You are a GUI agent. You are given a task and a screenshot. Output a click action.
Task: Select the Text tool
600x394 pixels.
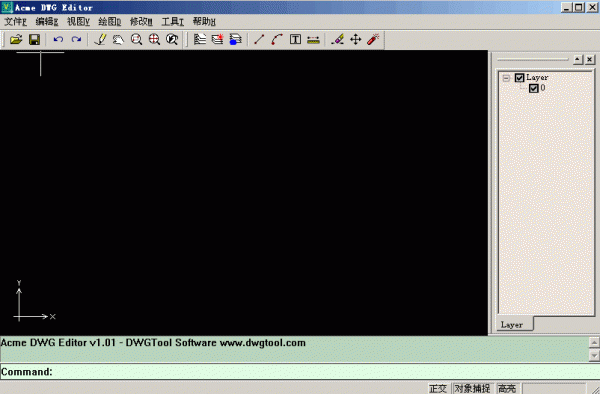[295, 39]
